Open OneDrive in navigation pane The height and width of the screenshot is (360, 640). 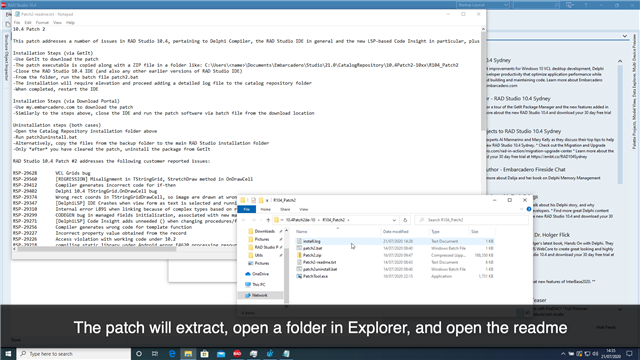260,274
